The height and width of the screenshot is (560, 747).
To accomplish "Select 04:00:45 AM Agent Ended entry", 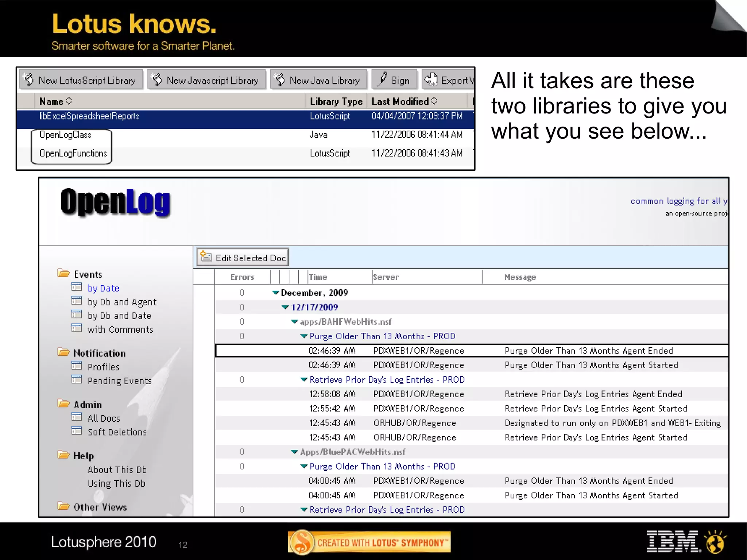I will [472, 481].
